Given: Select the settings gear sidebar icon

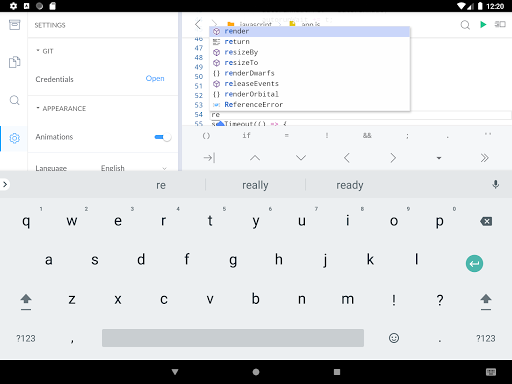Looking at the screenshot, I should [14, 138].
